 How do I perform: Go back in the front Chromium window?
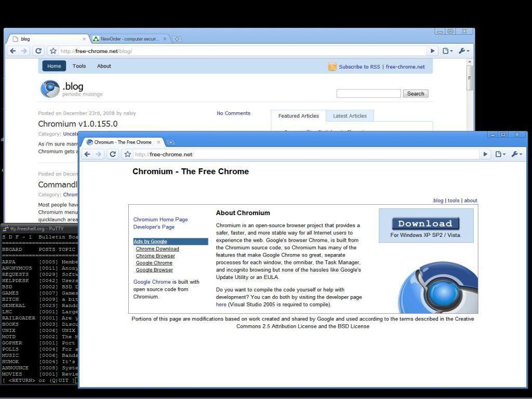[x=87, y=154]
